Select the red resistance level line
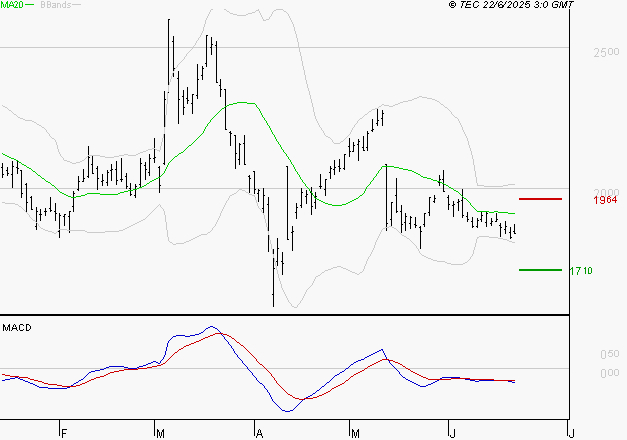This screenshot has width=627, height=440. (x=540, y=199)
